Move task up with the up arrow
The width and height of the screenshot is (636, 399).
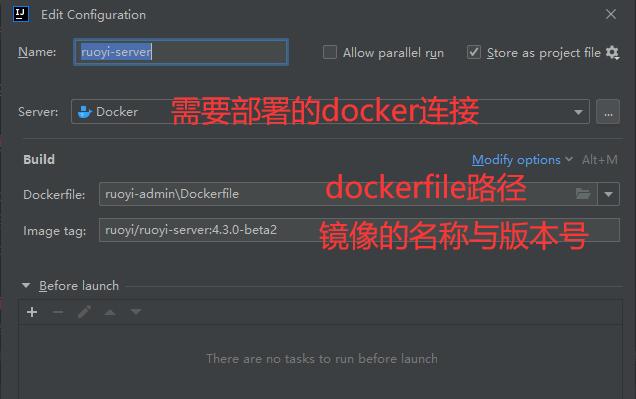click(x=110, y=312)
